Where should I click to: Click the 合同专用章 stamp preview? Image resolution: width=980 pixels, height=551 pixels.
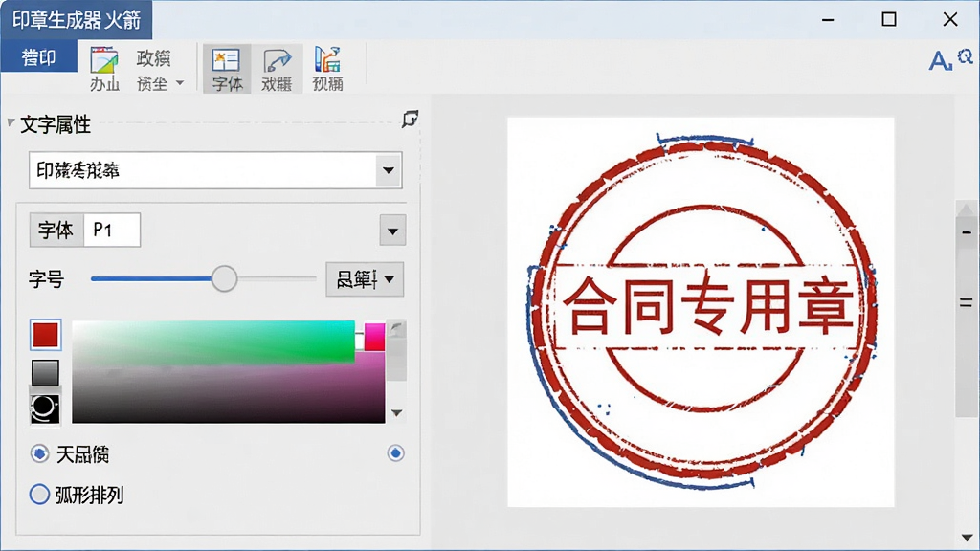pos(701,312)
